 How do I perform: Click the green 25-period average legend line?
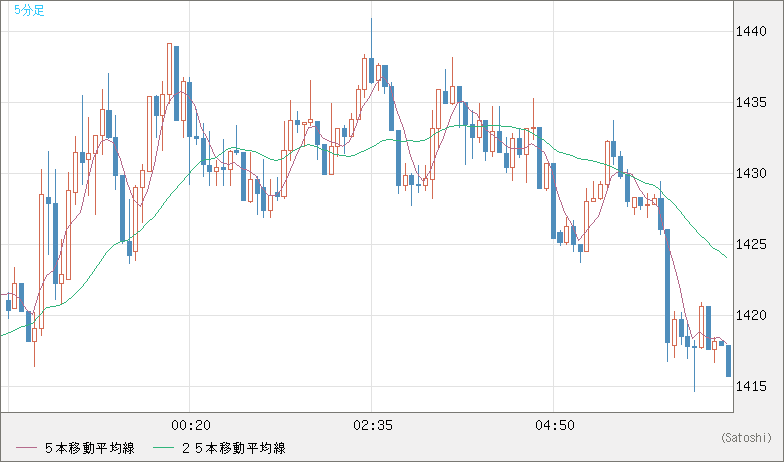[163, 448]
